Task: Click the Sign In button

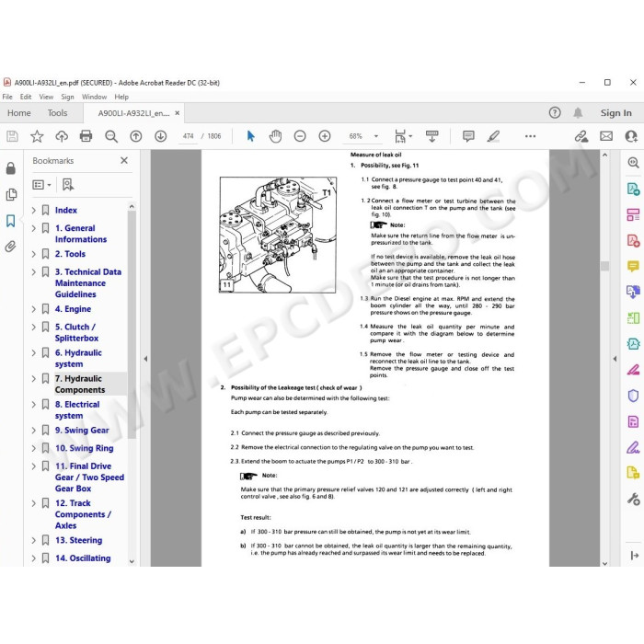Action: (615, 113)
